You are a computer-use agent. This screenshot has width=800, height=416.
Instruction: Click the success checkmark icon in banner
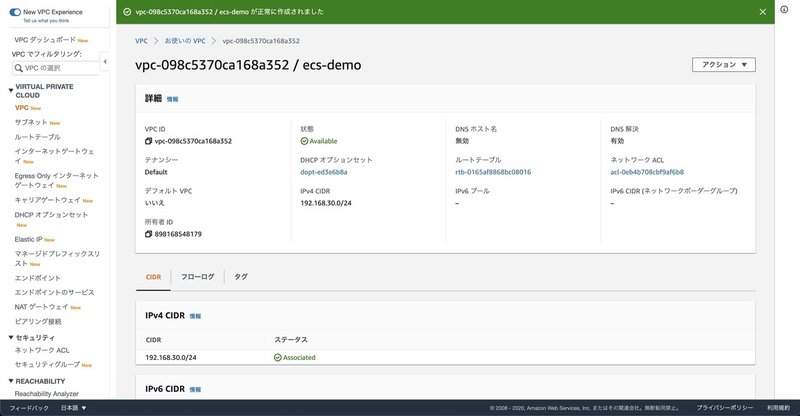pyautogui.click(x=127, y=12)
